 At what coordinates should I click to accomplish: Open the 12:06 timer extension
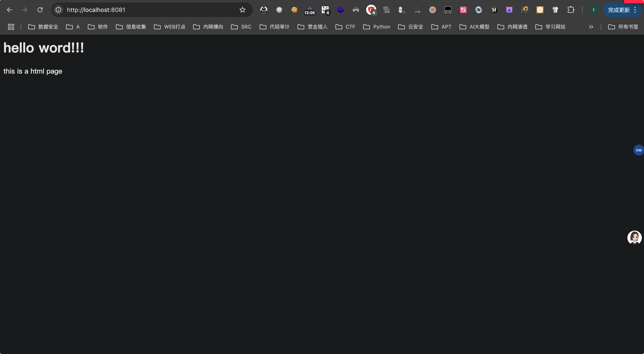(x=310, y=10)
